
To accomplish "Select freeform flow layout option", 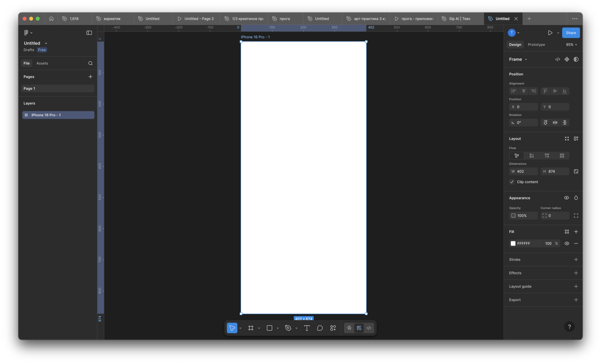I will [517, 156].
